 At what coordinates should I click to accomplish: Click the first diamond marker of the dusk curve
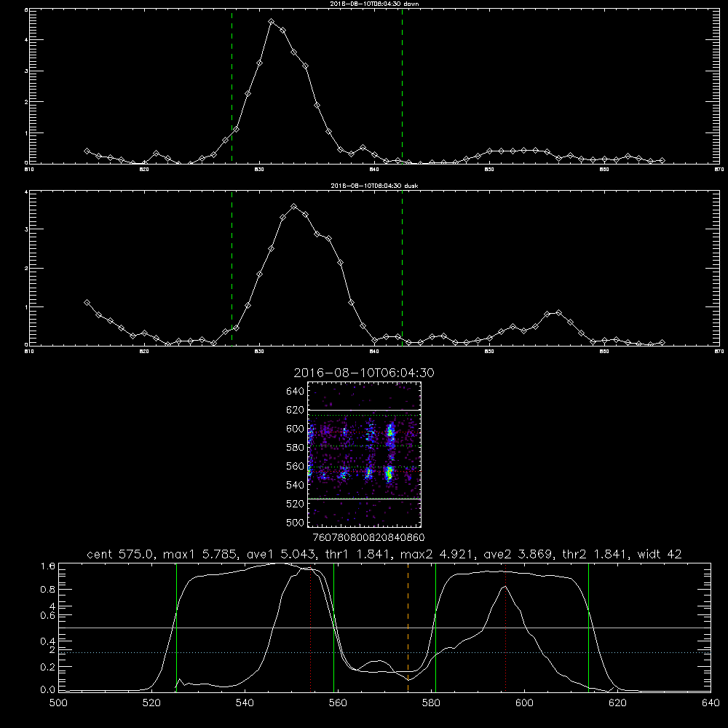87,302
